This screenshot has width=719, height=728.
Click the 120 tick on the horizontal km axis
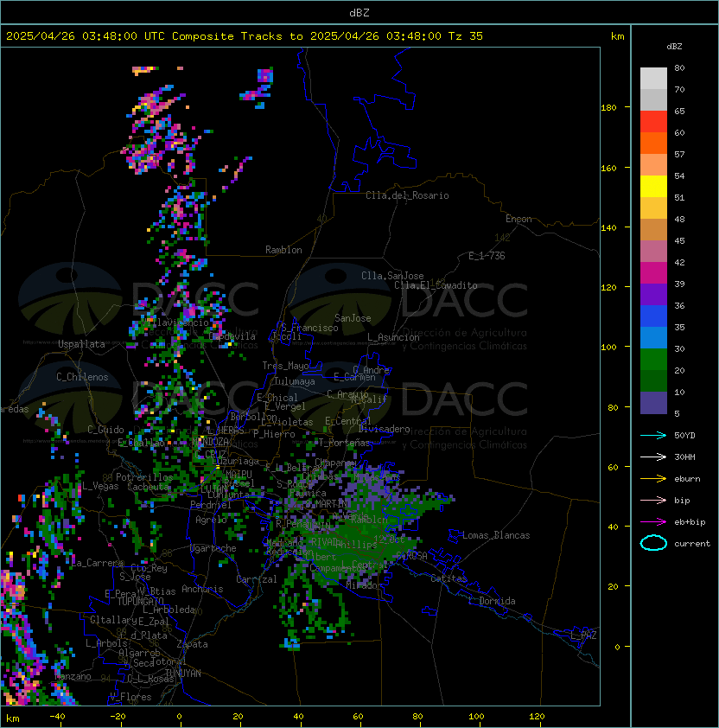pos(537,717)
